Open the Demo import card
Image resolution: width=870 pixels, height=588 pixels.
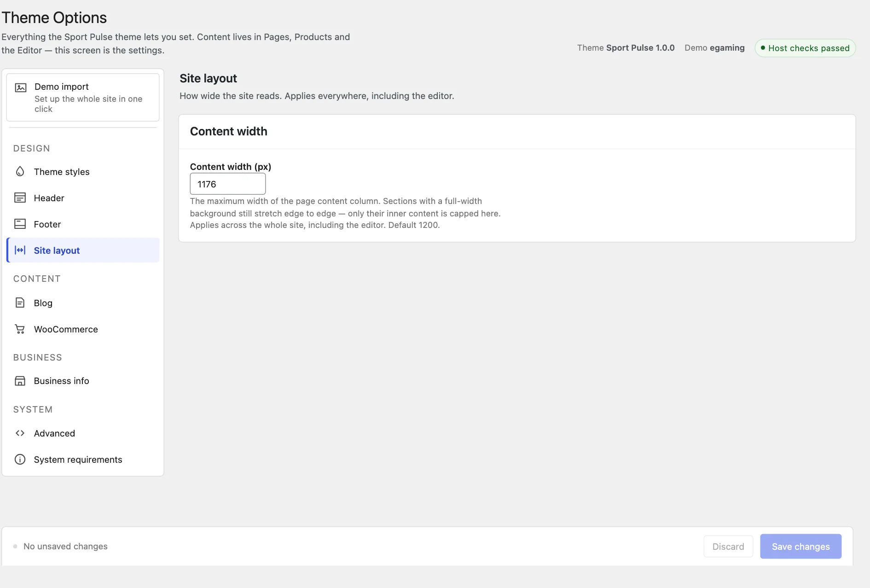83,98
